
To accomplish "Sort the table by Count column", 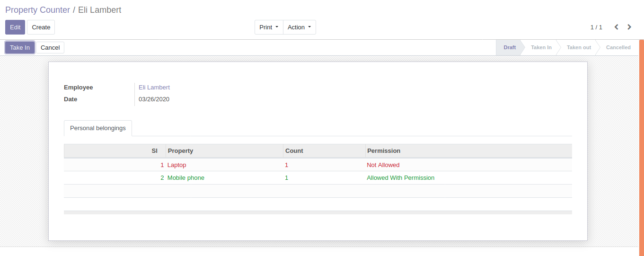I will tap(294, 151).
